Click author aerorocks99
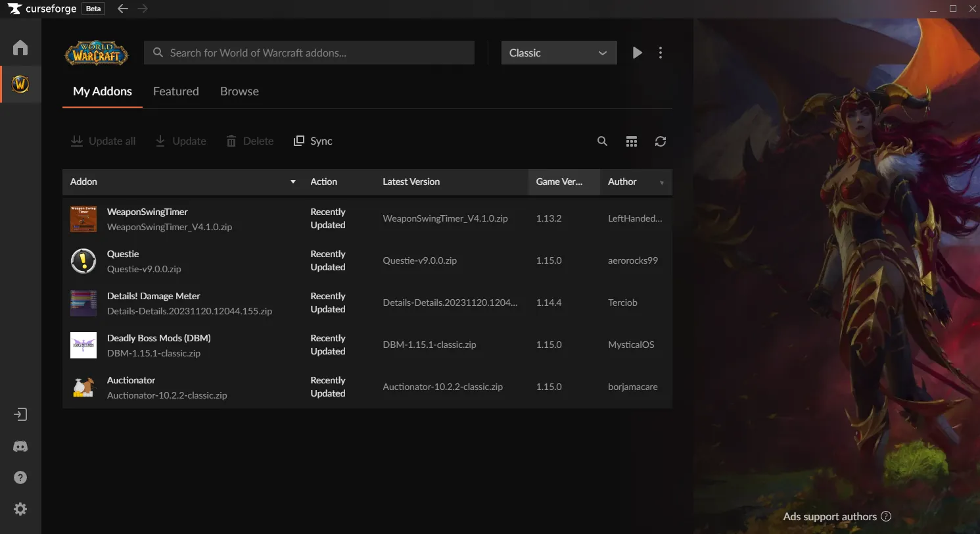Screen dimensions: 980x534 pyautogui.click(x=633, y=260)
